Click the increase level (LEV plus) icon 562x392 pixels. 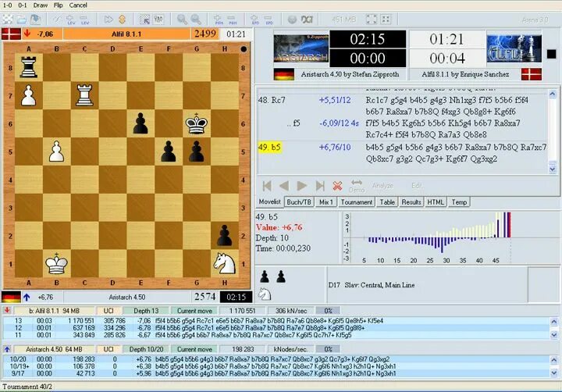70,20
